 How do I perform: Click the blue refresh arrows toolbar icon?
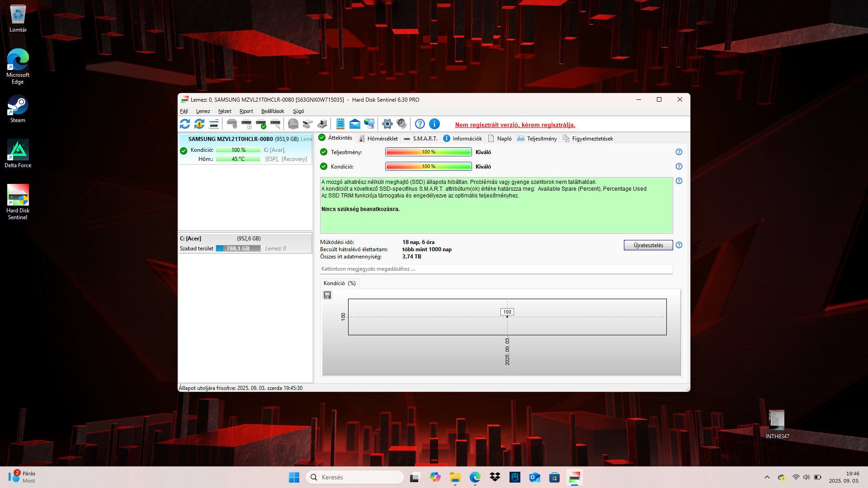tap(185, 124)
